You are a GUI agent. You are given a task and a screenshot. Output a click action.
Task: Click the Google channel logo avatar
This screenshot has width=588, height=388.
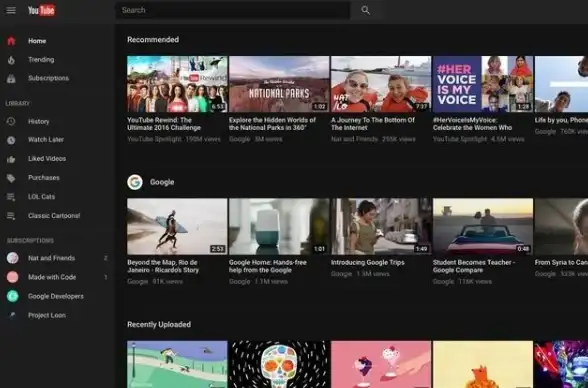[135, 182]
